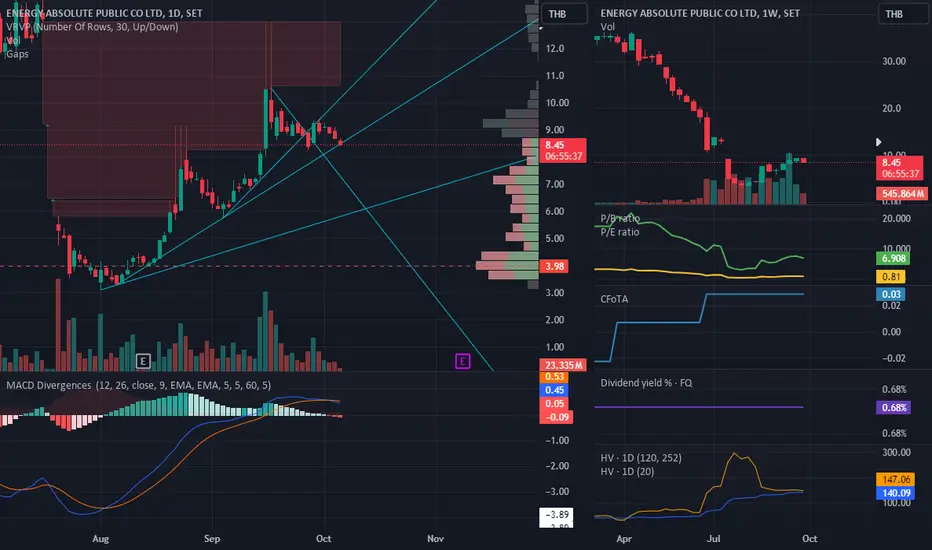Select the P/B ratio legend
Screen dimensions: 932x550
(x=620, y=218)
